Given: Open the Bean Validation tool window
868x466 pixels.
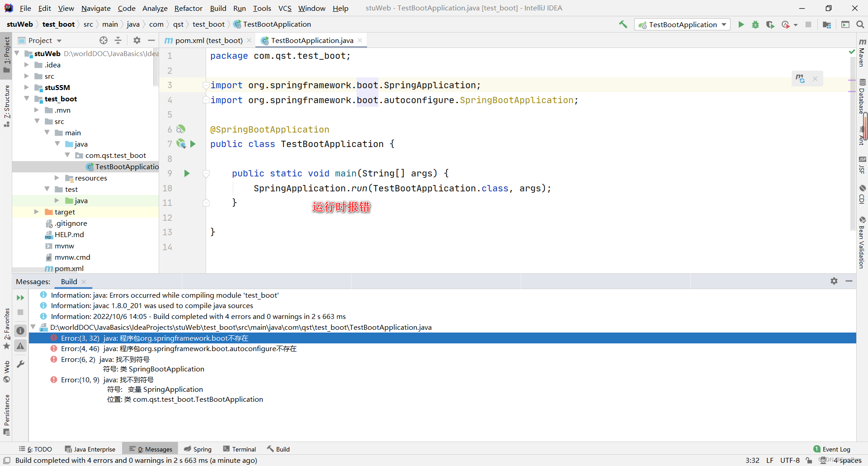Looking at the screenshot, I should tap(862, 243).
